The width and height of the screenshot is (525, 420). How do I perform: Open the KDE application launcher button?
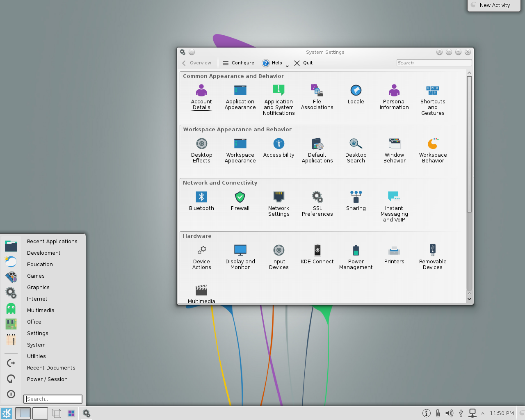pyautogui.click(x=7, y=413)
